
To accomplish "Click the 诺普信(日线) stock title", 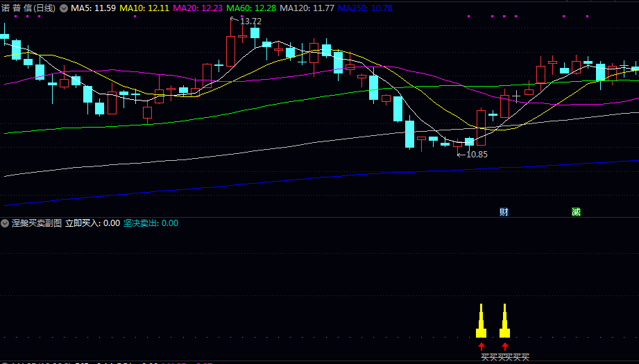I will point(28,8).
